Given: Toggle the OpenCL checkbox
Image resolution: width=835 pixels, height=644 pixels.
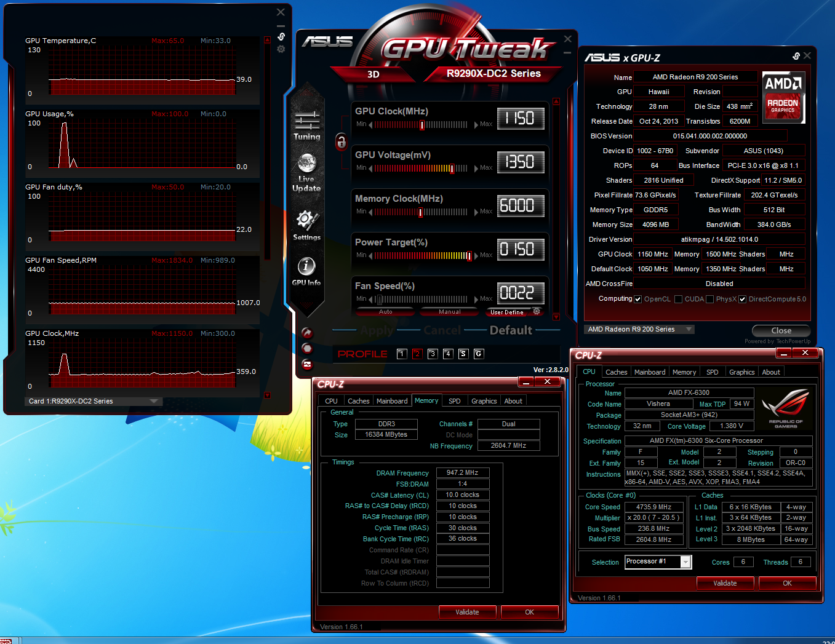Looking at the screenshot, I should pos(638,300).
